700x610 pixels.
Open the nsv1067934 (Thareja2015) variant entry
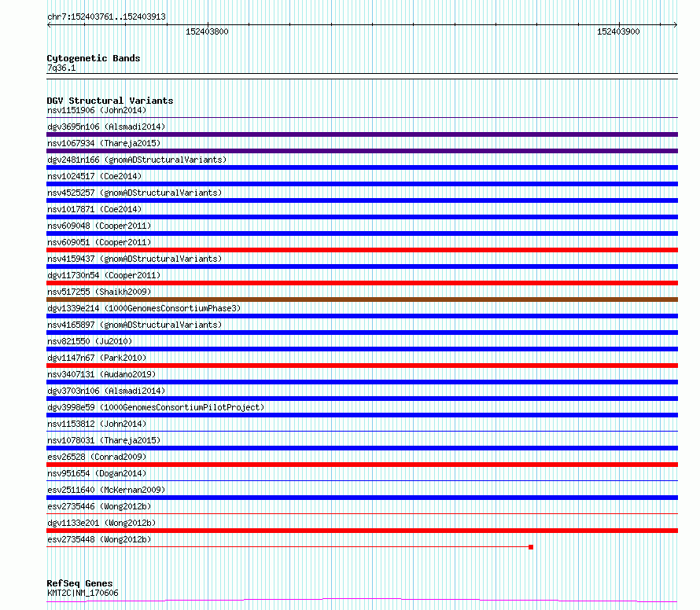[x=104, y=143]
